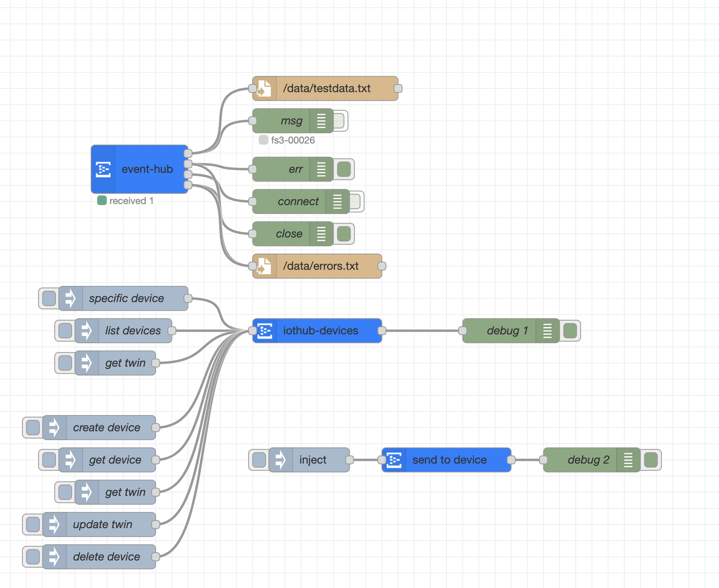The height and width of the screenshot is (588, 719).
Task: Disable debug 2 node output toggle
Action: click(x=651, y=460)
